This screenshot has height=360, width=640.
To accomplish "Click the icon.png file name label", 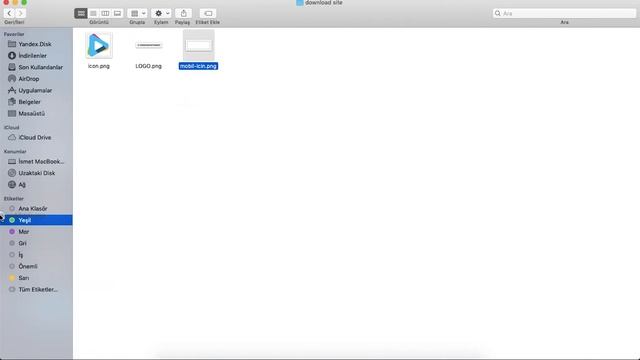I will pos(99,66).
